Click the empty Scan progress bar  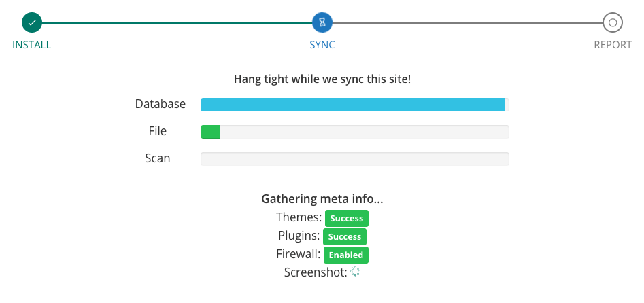[x=355, y=159]
